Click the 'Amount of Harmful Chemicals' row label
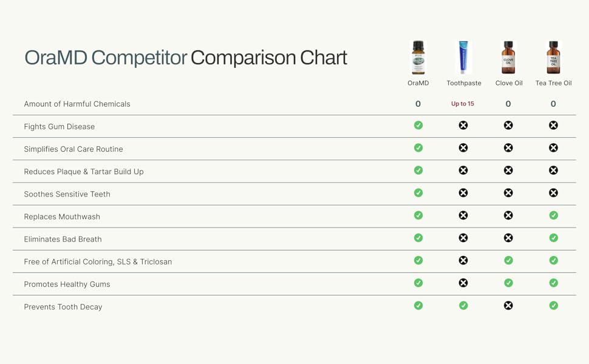This screenshot has height=364, width=589. click(x=77, y=104)
